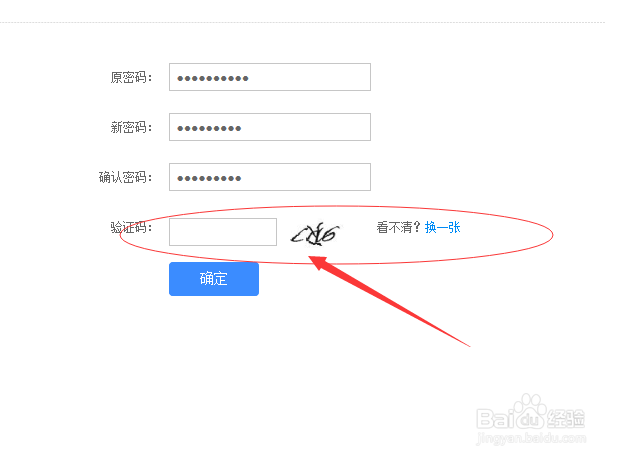Click the 换一张 refresh captcha link
Screen dimensions: 621x460
(442, 227)
